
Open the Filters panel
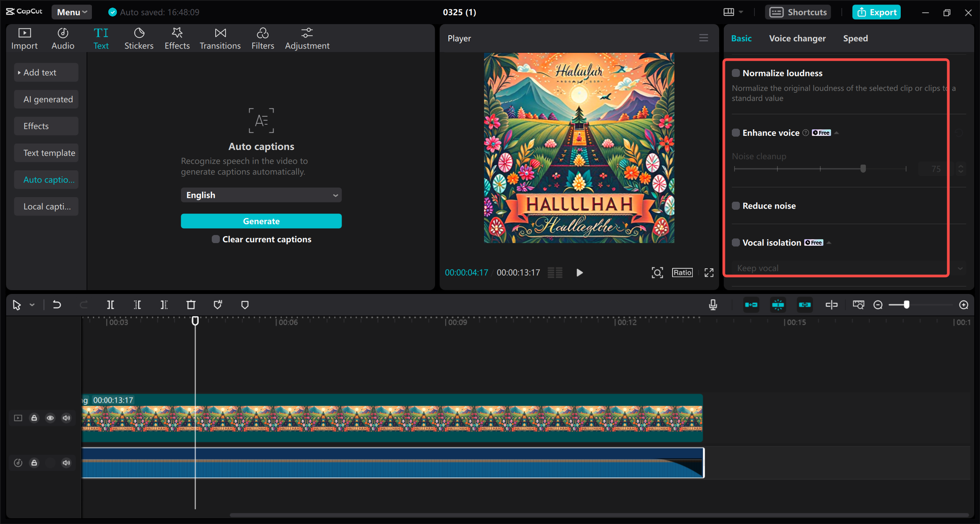(x=263, y=39)
